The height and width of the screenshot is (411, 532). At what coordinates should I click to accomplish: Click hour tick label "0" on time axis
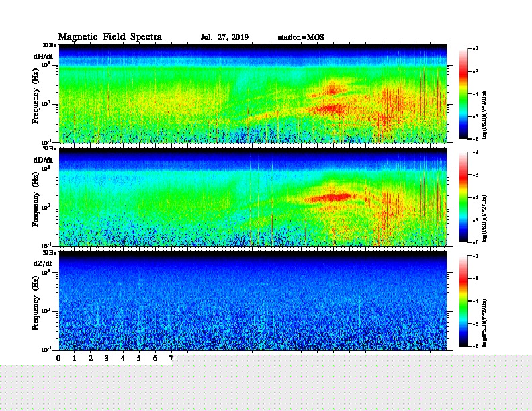tap(58, 358)
